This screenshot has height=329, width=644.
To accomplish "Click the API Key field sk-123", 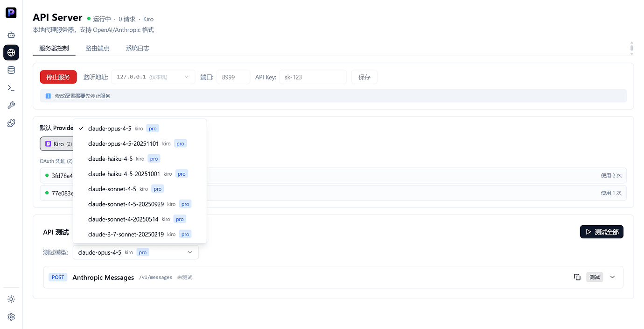I will pyautogui.click(x=313, y=77).
